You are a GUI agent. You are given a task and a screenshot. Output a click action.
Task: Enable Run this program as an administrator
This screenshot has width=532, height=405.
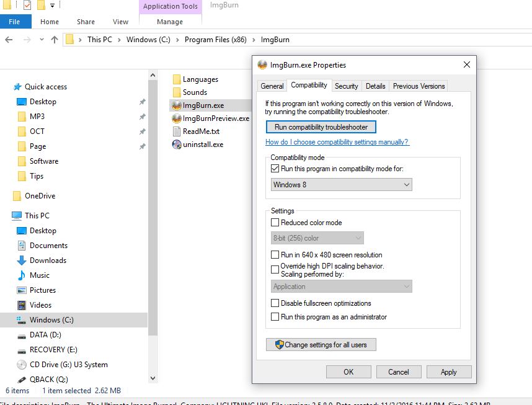coord(275,317)
